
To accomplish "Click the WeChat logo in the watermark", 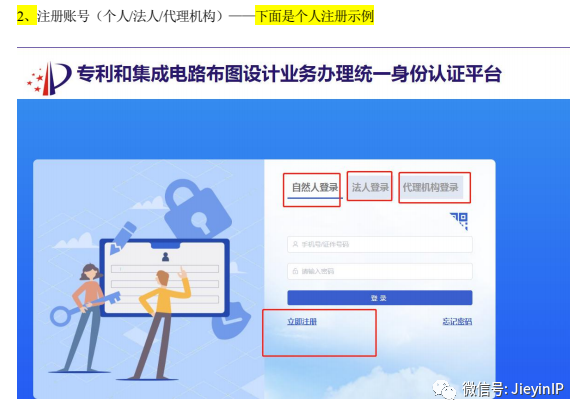I will (x=444, y=390).
